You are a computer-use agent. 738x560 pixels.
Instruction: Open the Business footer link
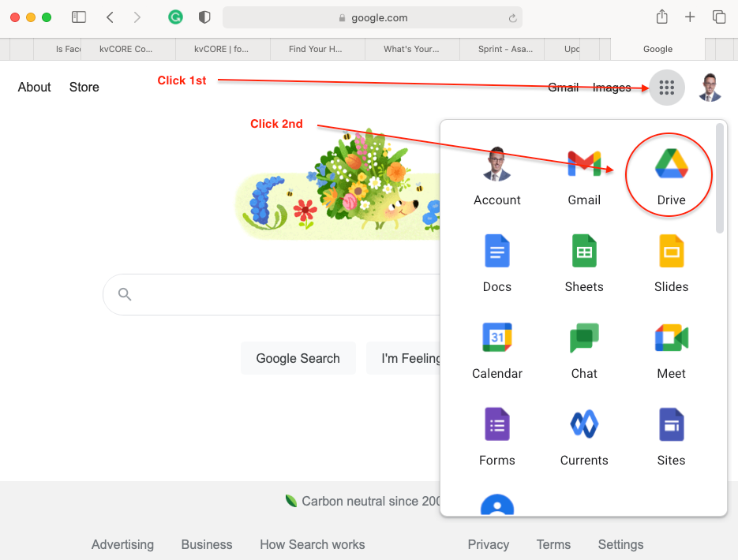tap(207, 544)
